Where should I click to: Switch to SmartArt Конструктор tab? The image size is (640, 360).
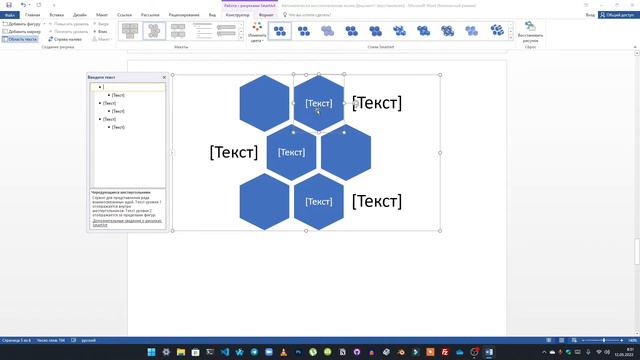pyautogui.click(x=237, y=15)
